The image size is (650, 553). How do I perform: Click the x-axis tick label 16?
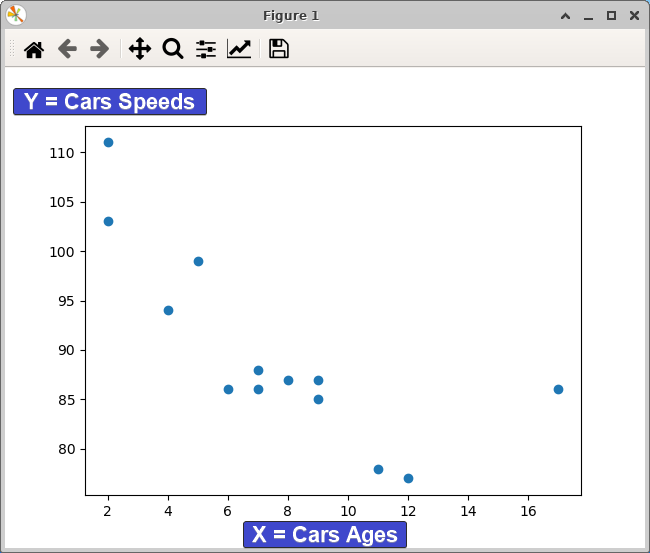tap(529, 511)
